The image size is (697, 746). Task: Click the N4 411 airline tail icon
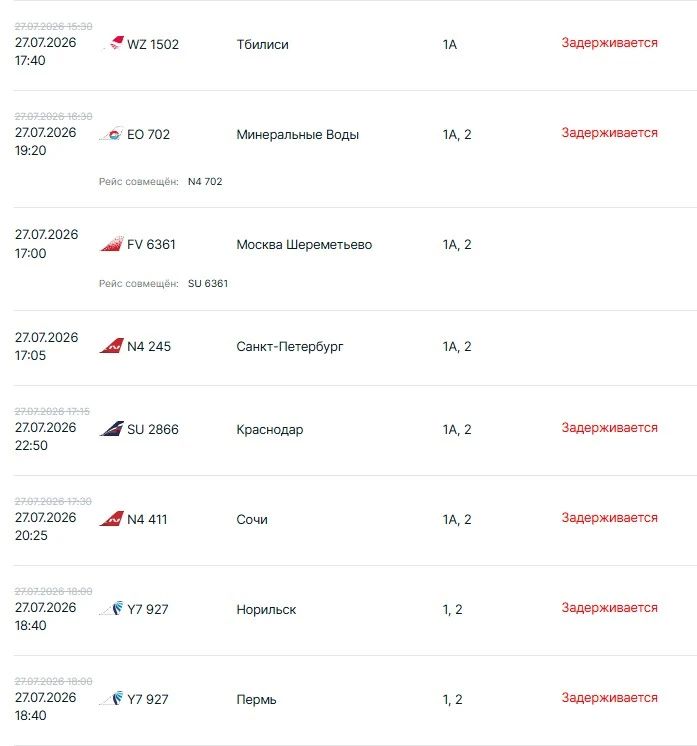coord(111,519)
